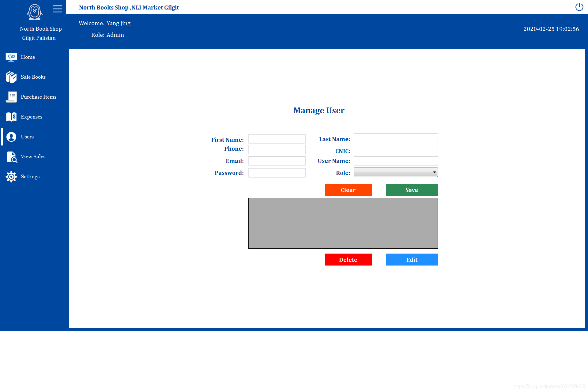Image resolution: width=588 pixels, height=392 pixels.
Task: Click the Expenses dollar book icon
Action: point(11,117)
